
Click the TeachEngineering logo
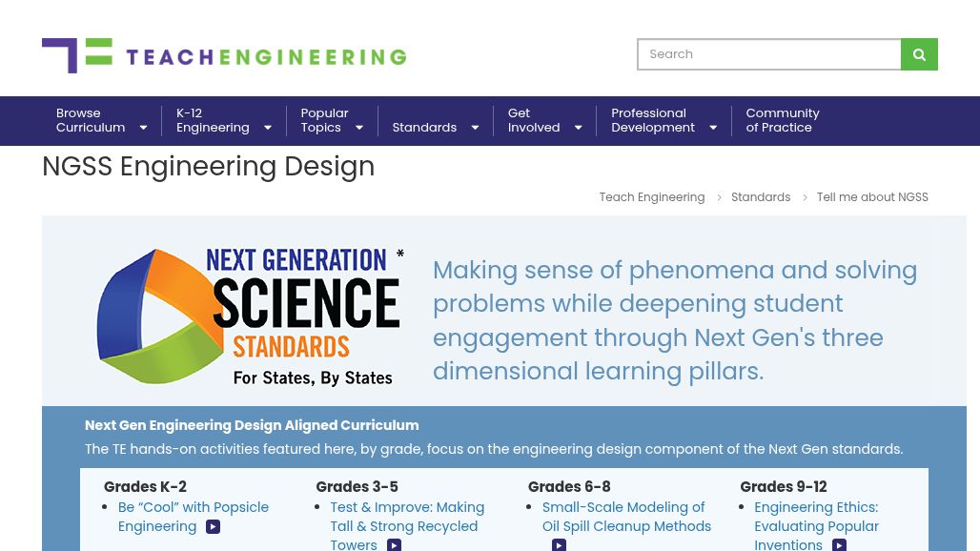[x=224, y=56]
